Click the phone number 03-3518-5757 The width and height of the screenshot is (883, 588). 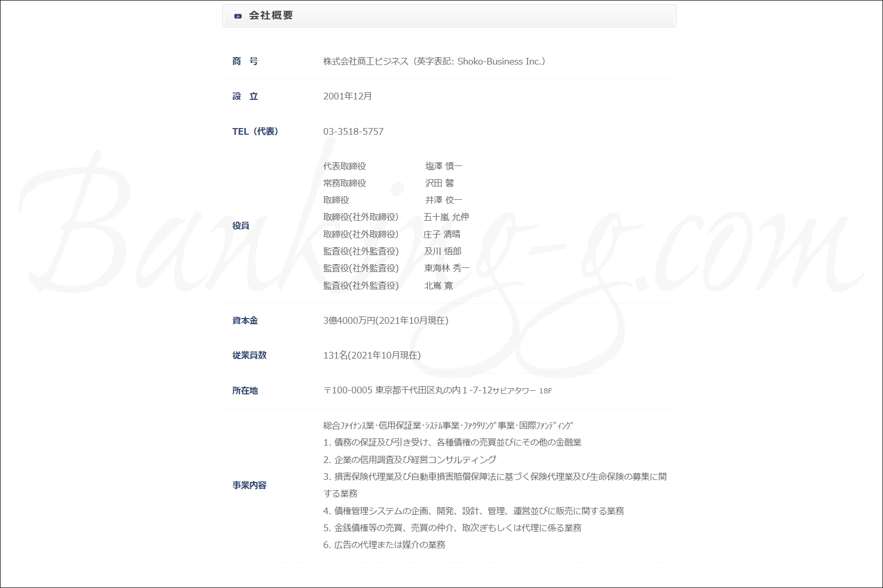click(353, 132)
